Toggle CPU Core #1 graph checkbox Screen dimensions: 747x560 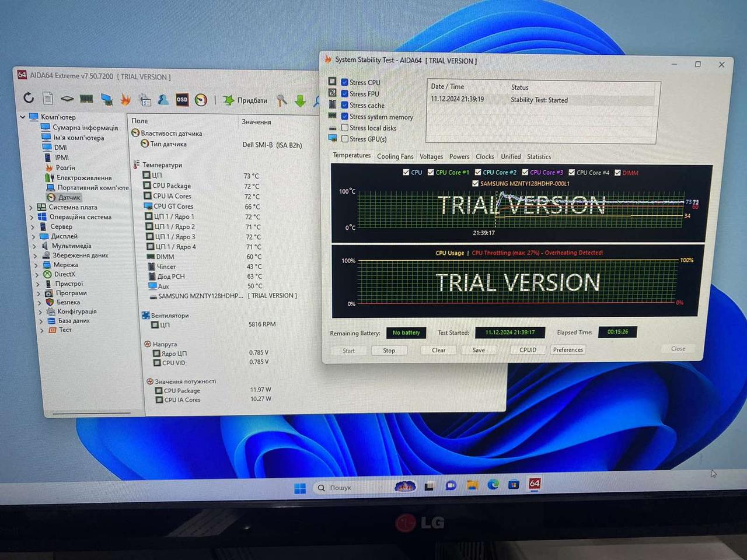431,172
